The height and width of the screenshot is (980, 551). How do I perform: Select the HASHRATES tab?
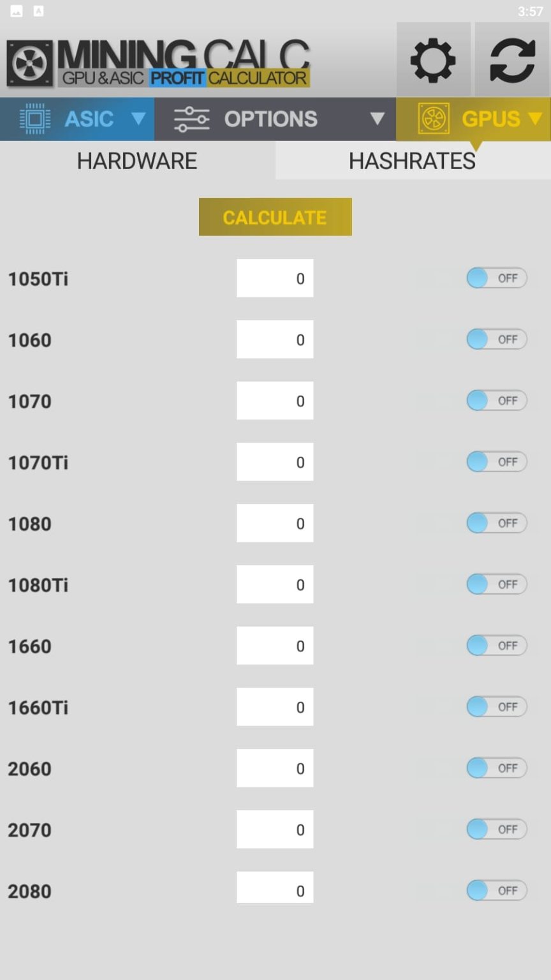pos(411,161)
